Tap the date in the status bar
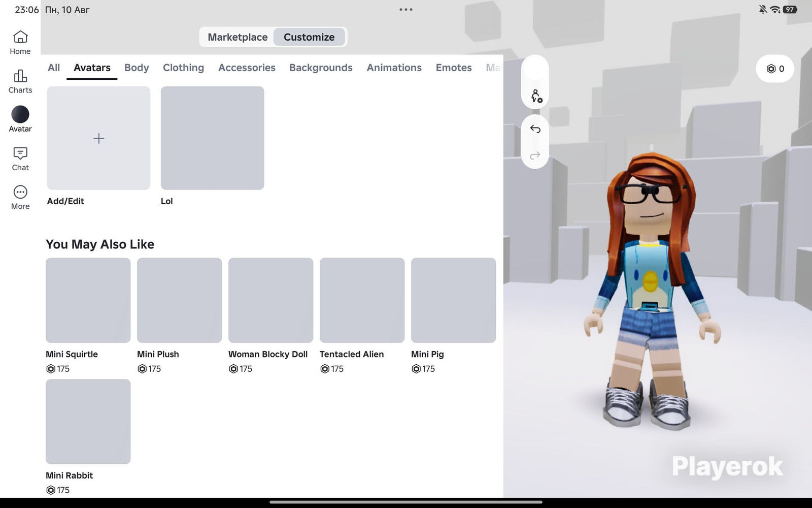Screen dimensions: 812x508 coord(67,10)
